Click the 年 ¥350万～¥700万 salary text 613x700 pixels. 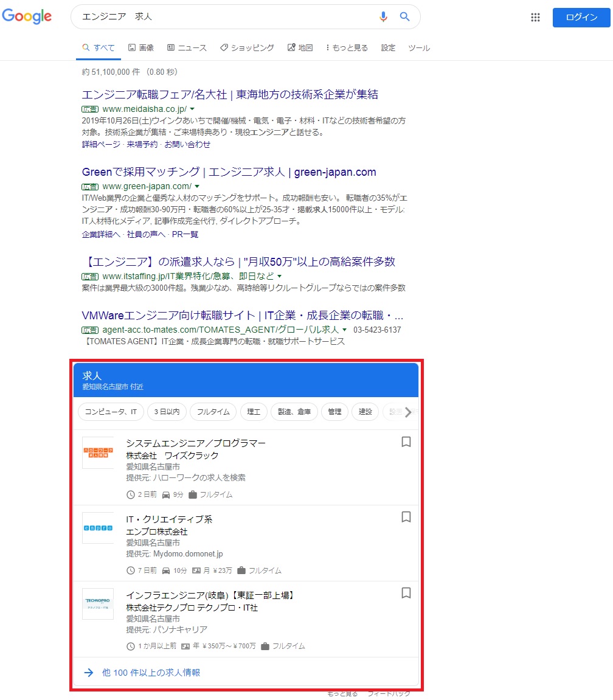(224, 646)
